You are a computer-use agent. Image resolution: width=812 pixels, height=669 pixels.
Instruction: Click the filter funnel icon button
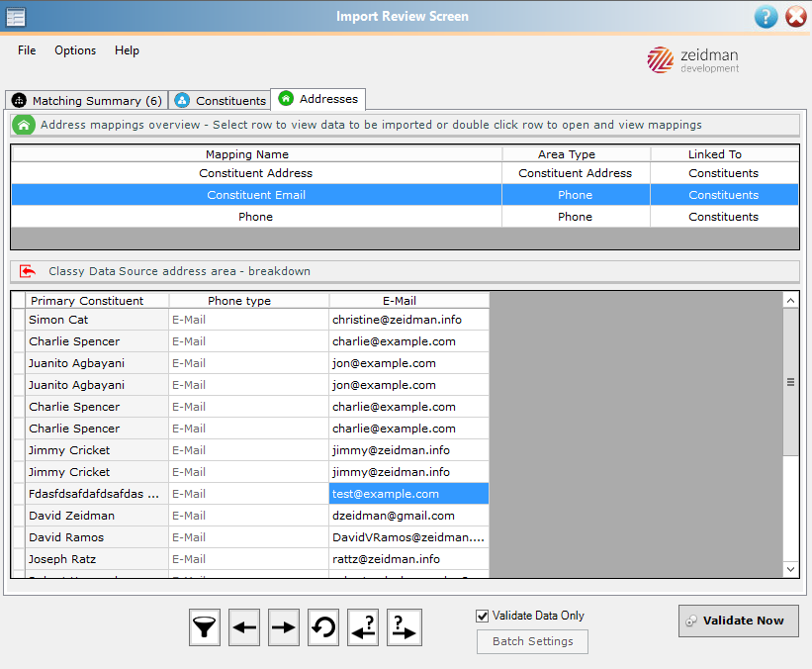coord(205,627)
